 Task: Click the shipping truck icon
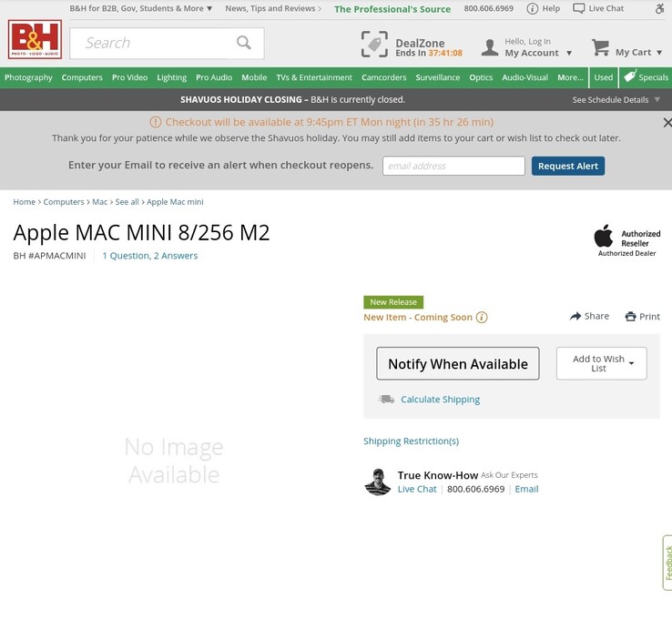point(386,400)
